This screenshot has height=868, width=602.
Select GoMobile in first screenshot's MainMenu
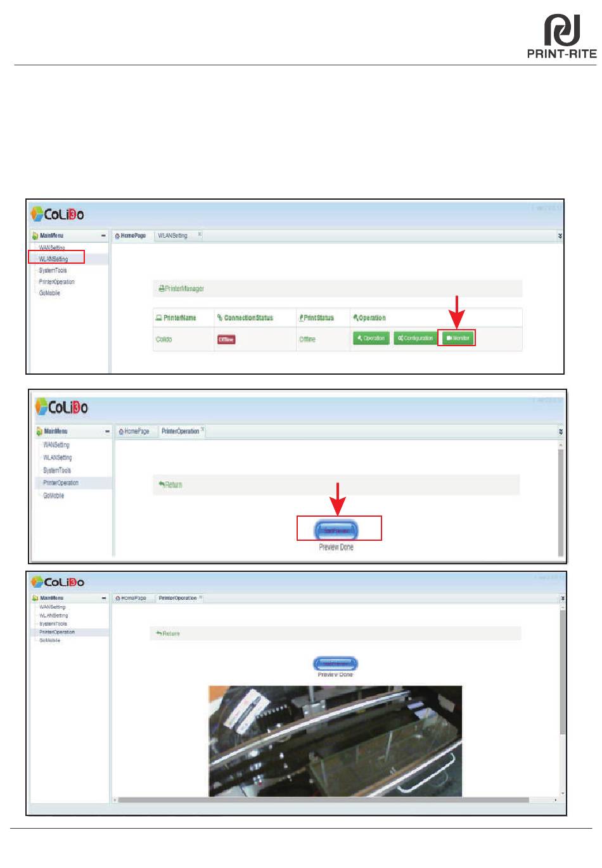pyautogui.click(x=49, y=293)
